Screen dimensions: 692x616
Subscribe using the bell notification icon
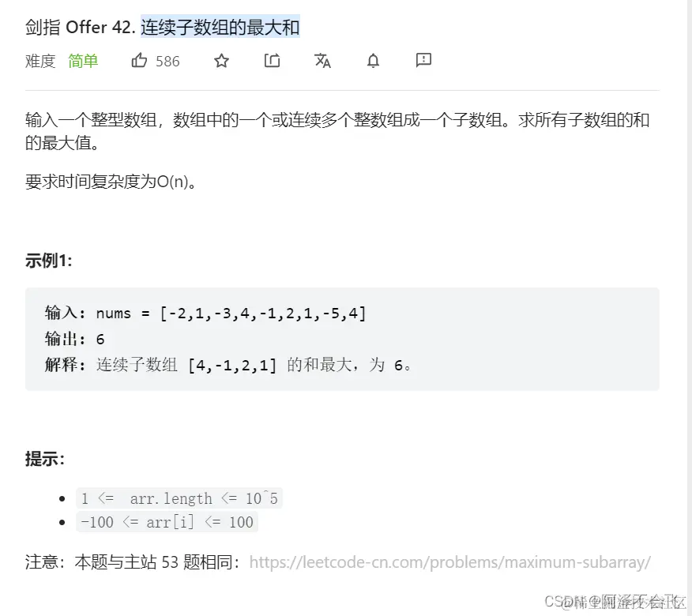pyautogui.click(x=374, y=61)
